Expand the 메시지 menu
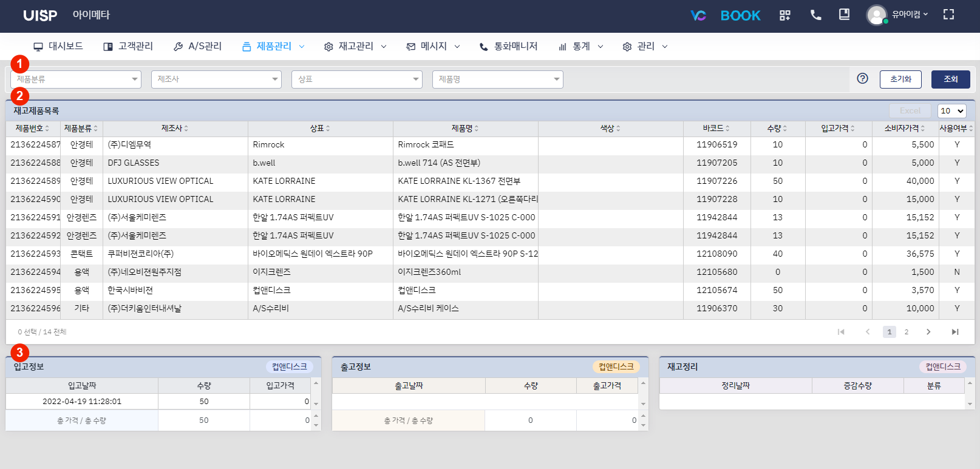This screenshot has height=469, width=980. [x=433, y=46]
